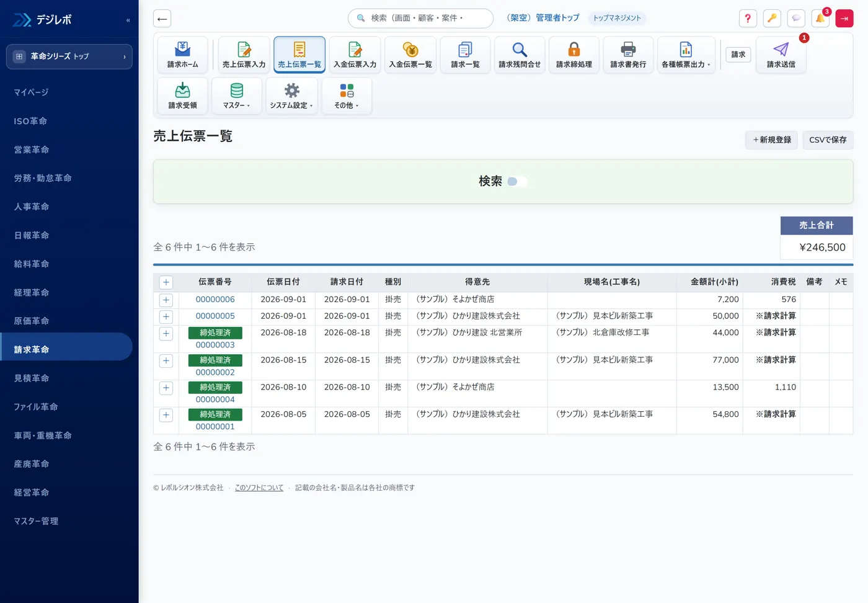The width and height of the screenshot is (868, 603).
Task: Click the help question mark icon
Action: [x=748, y=19]
